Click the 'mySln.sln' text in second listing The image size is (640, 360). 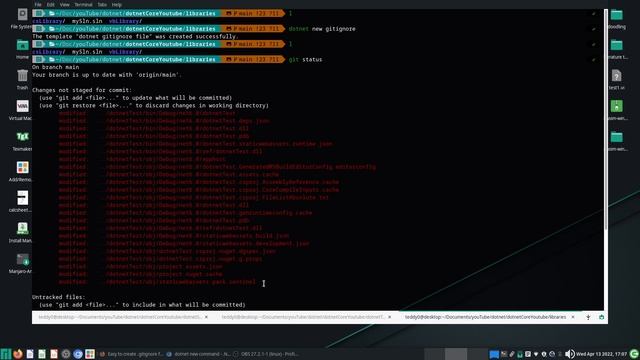click(87, 52)
